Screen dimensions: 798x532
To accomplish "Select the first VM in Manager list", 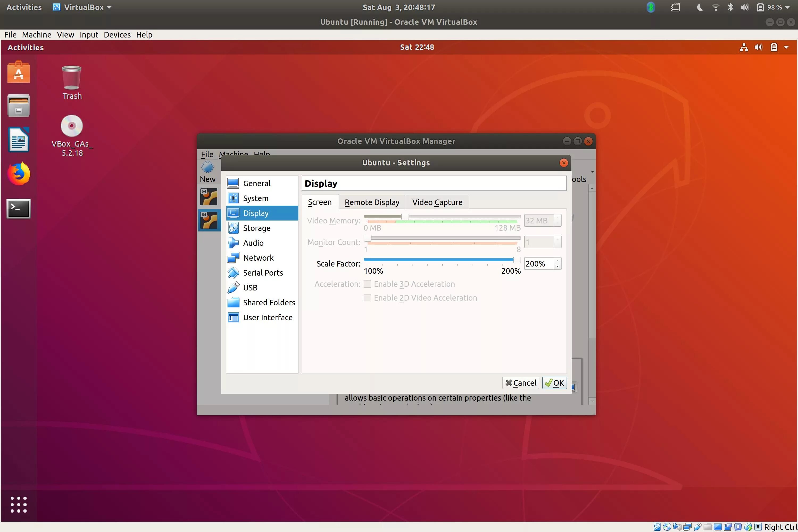I will [209, 197].
